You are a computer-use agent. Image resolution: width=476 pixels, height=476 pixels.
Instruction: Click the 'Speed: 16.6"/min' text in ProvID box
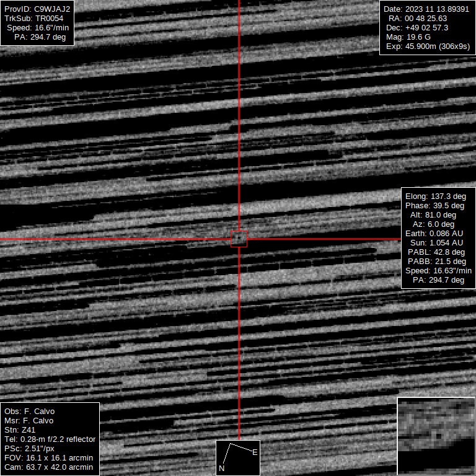(x=38, y=28)
